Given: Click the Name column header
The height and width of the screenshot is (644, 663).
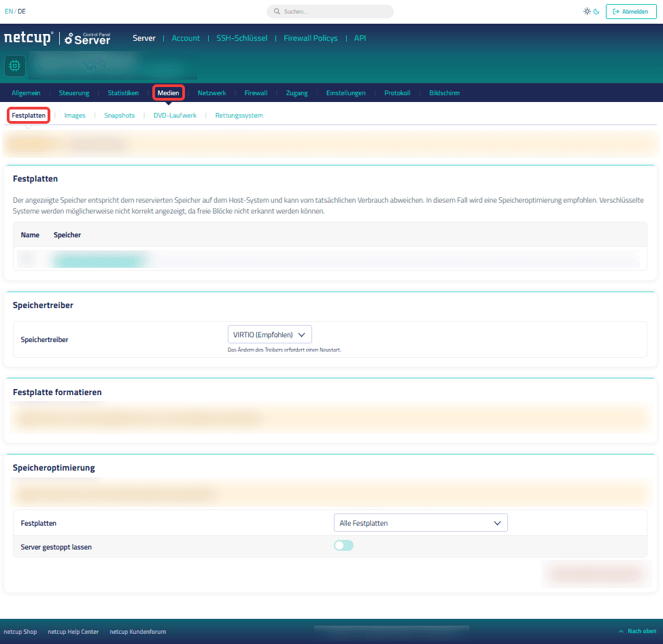Looking at the screenshot, I should (x=30, y=235).
